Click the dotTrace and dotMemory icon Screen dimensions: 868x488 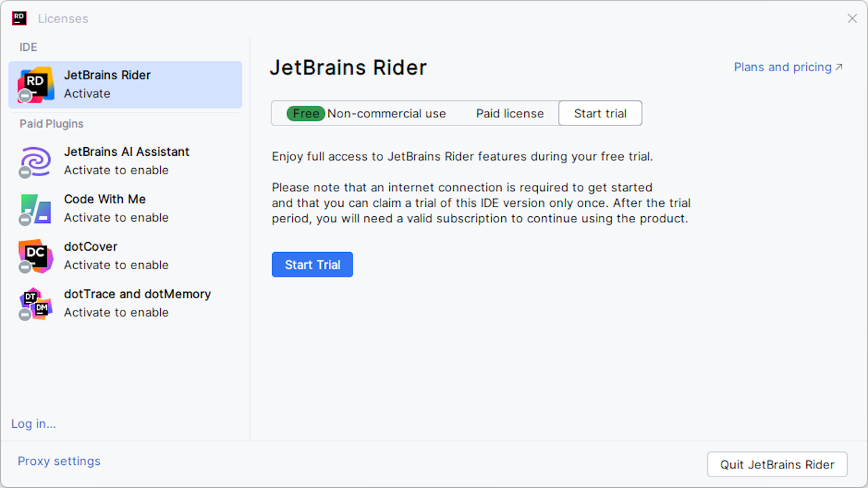coord(35,303)
